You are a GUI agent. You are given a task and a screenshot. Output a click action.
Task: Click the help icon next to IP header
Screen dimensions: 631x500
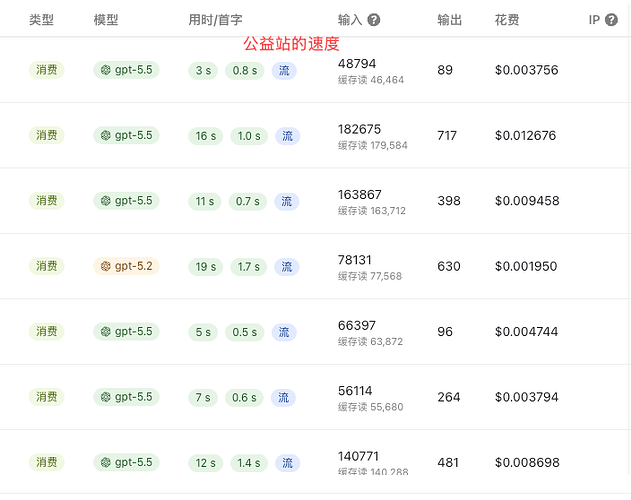(x=611, y=20)
